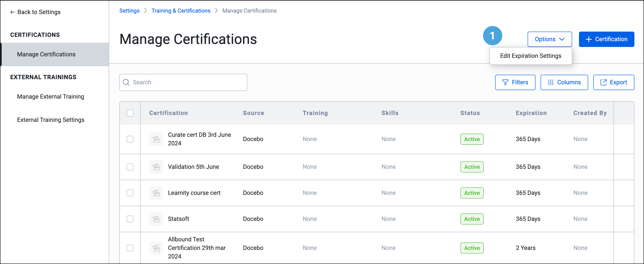Open Manage Certifications in sidebar
Screen dimensions: 644x264
coord(55,54)
